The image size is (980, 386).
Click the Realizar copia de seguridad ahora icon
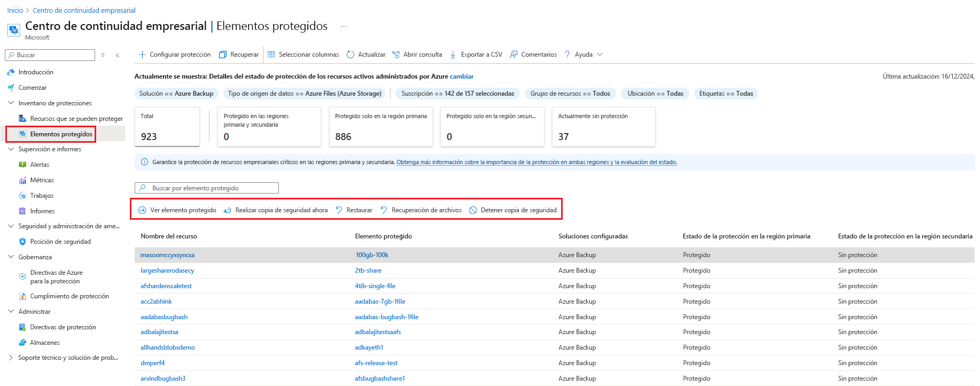point(228,210)
